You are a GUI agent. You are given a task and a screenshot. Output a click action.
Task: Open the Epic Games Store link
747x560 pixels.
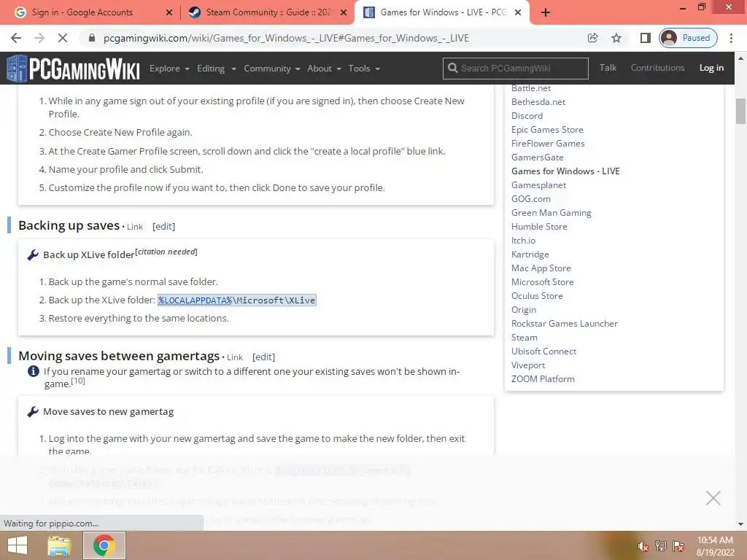pyautogui.click(x=547, y=130)
